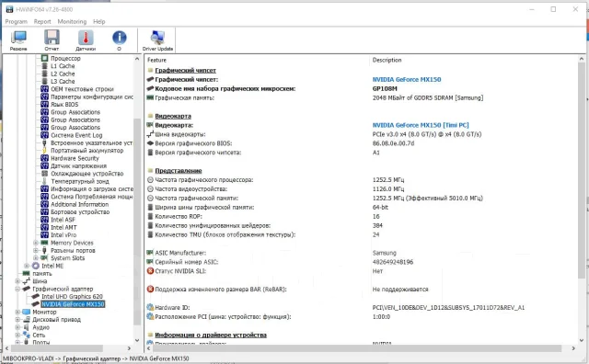
Task: Click the Язык BIOS entry icon
Action: click(45, 104)
